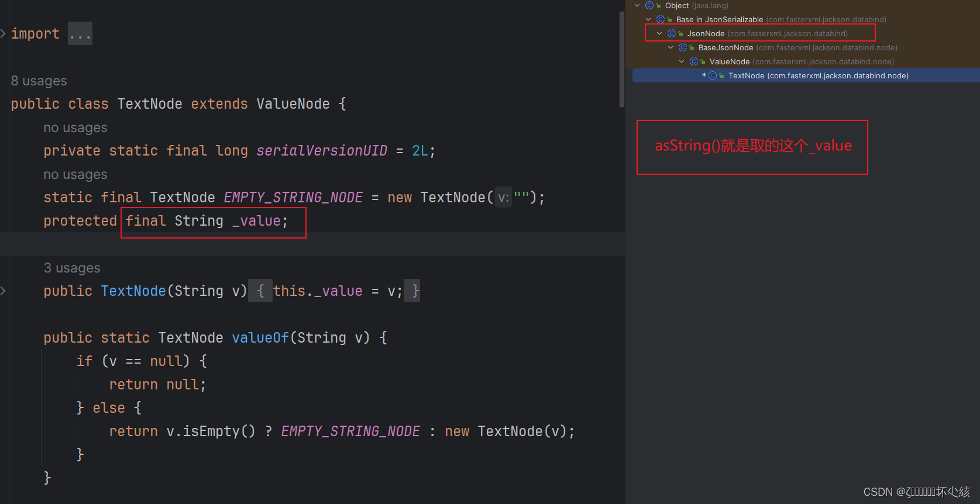Click 'no usages' hint above serialVersionUID
The image size is (980, 504).
(x=75, y=127)
